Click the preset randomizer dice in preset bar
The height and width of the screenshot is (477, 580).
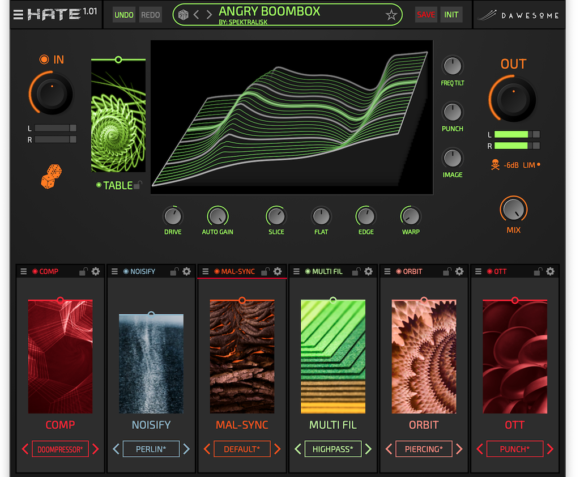(x=183, y=15)
